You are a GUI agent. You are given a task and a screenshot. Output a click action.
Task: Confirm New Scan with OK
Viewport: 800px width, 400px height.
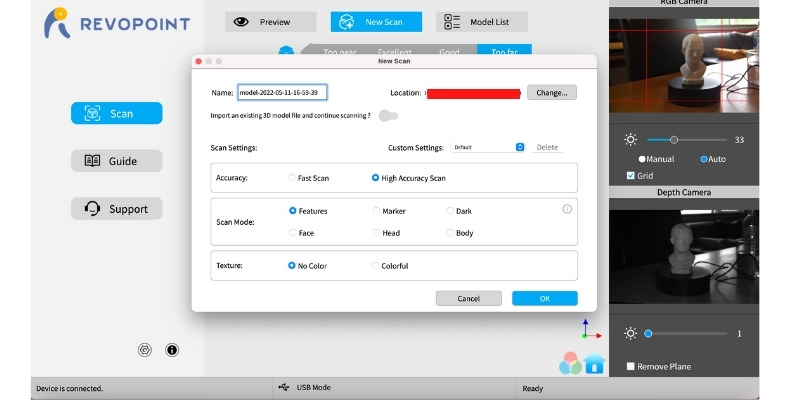pyautogui.click(x=545, y=298)
